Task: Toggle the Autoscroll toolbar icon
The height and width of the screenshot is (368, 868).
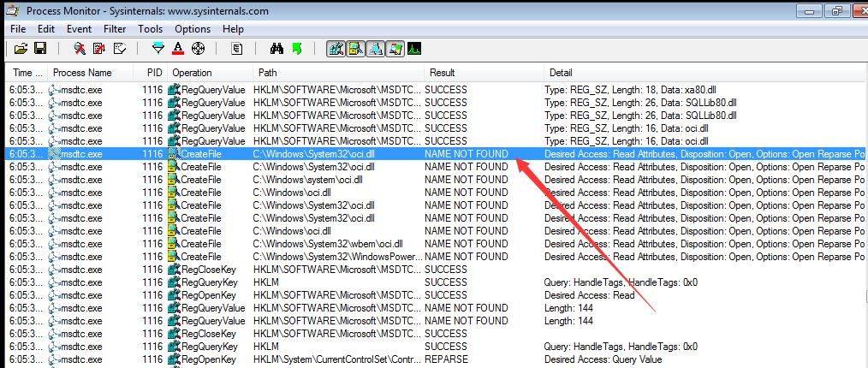Action: point(99,49)
